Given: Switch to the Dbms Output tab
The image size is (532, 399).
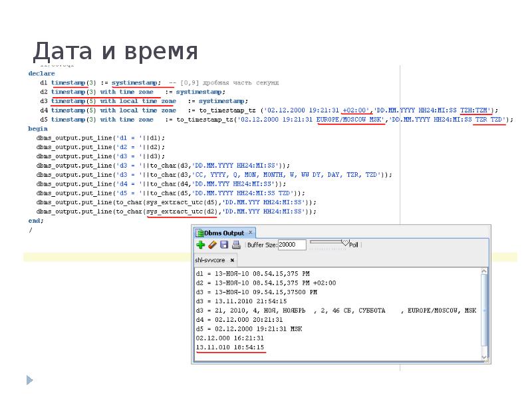Looking at the screenshot, I should pos(219,231).
